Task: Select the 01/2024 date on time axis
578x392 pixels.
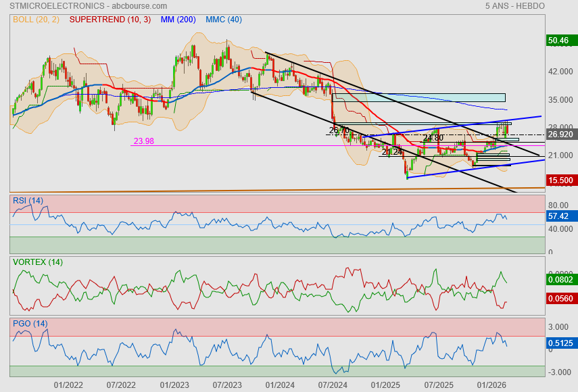Action: 280,385
